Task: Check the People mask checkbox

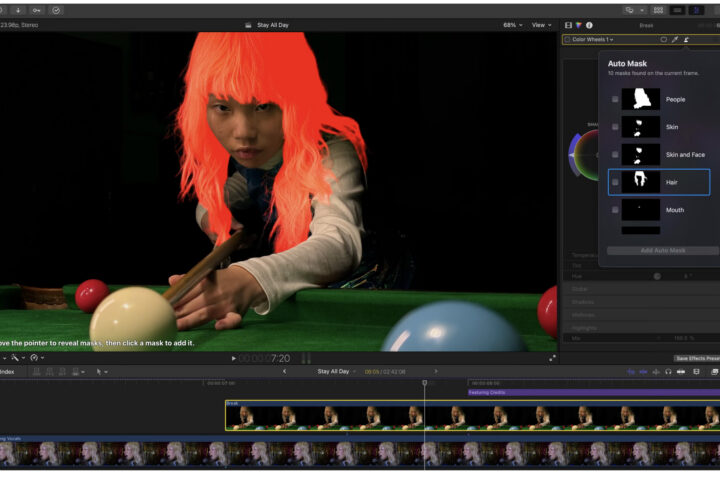Action: pos(615,99)
